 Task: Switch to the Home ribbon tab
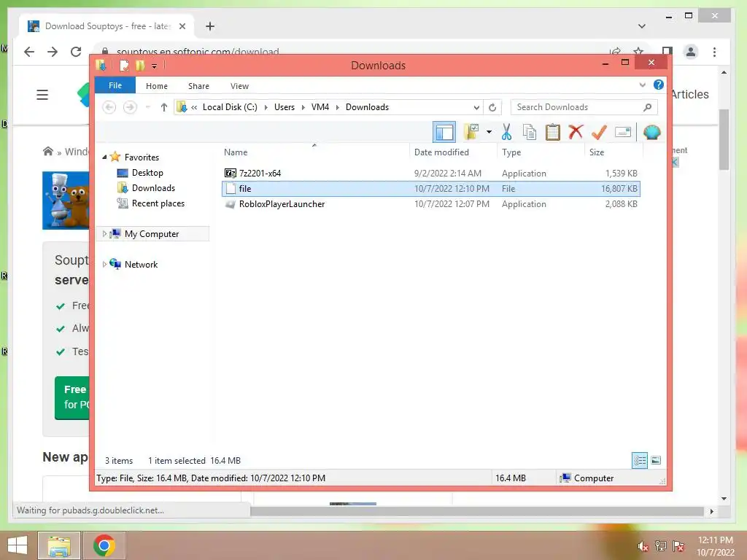point(157,86)
